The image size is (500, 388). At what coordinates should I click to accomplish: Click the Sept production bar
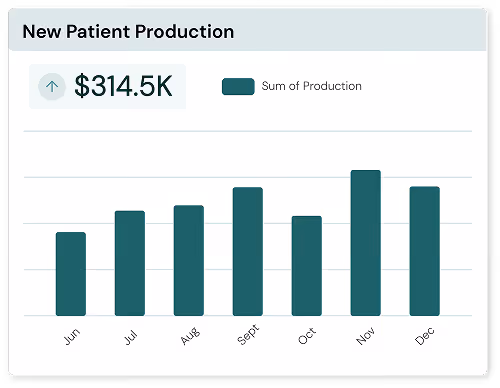(248, 252)
